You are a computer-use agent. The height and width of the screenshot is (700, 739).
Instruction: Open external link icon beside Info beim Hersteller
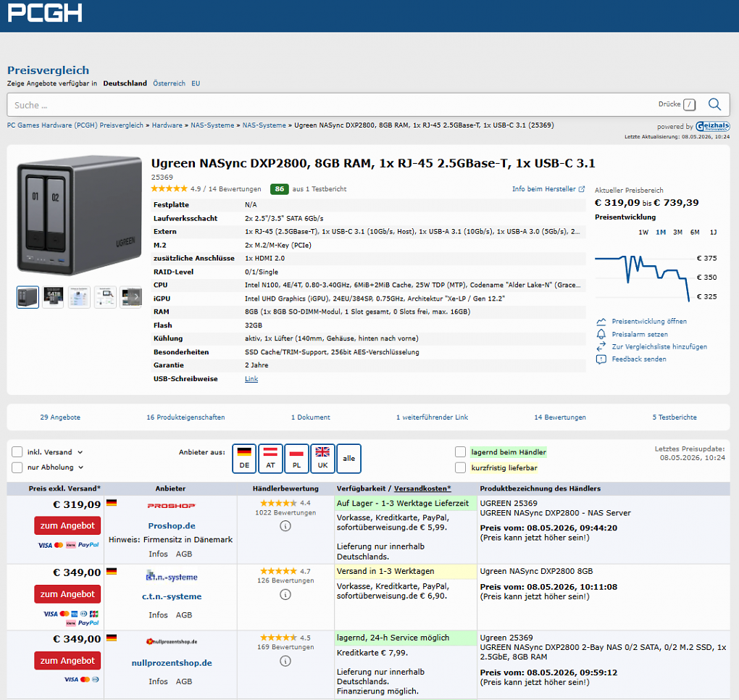tap(582, 189)
